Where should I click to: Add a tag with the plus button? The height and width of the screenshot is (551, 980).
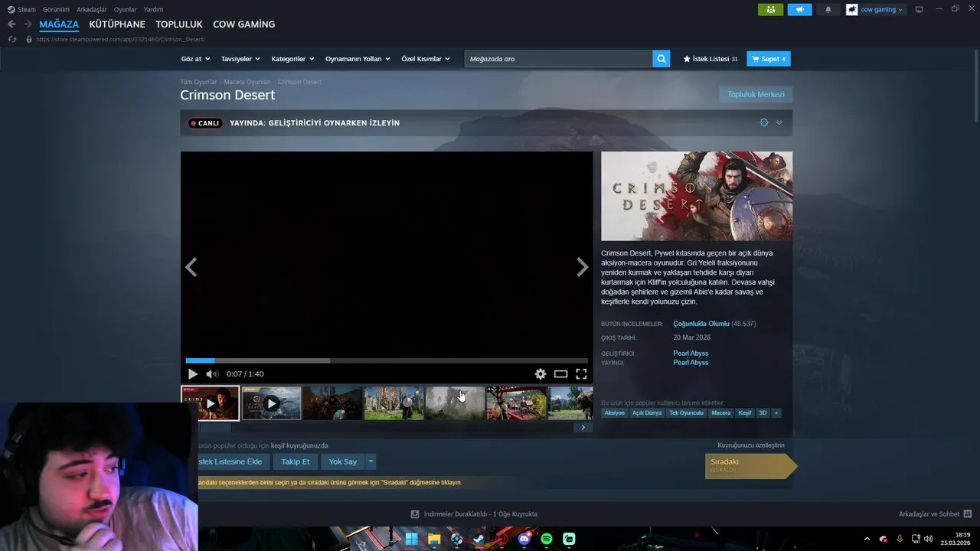[x=776, y=412]
